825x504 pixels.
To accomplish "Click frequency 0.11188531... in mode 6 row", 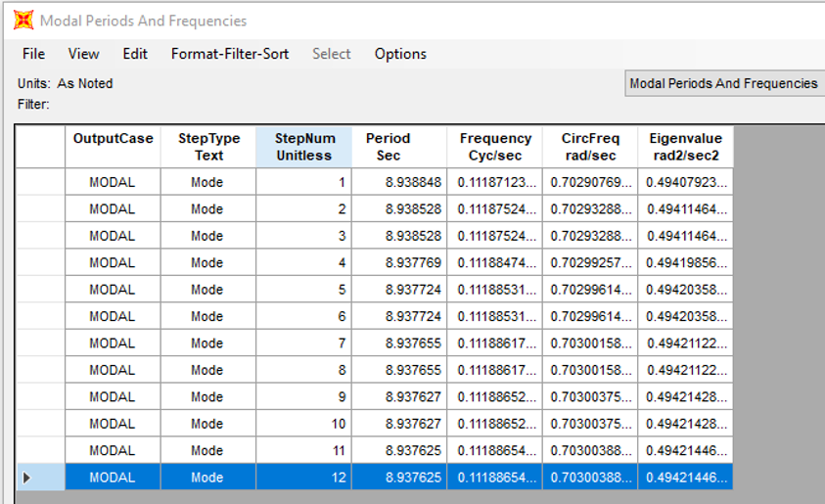I will point(494,316).
